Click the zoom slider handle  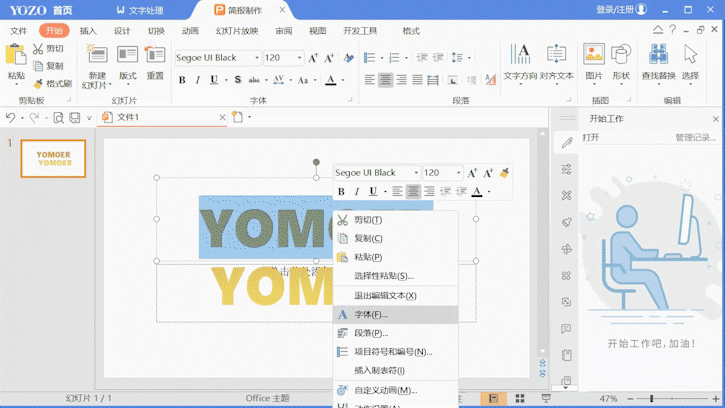pos(651,398)
